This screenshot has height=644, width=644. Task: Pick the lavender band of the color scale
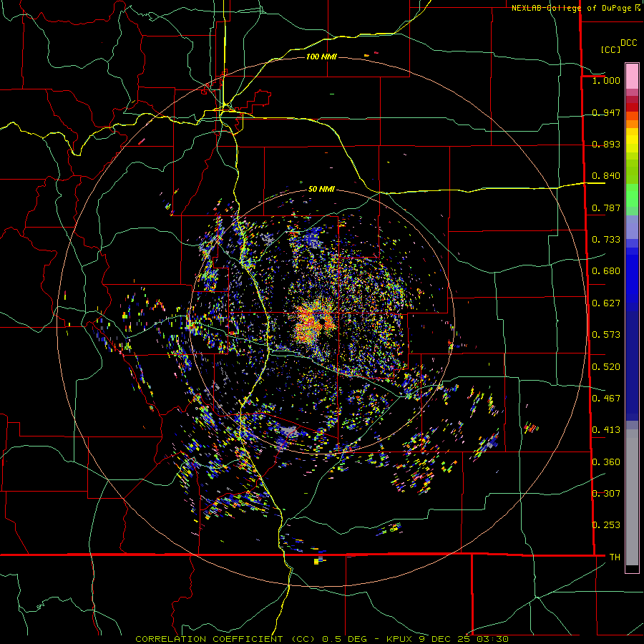pyautogui.click(x=632, y=227)
